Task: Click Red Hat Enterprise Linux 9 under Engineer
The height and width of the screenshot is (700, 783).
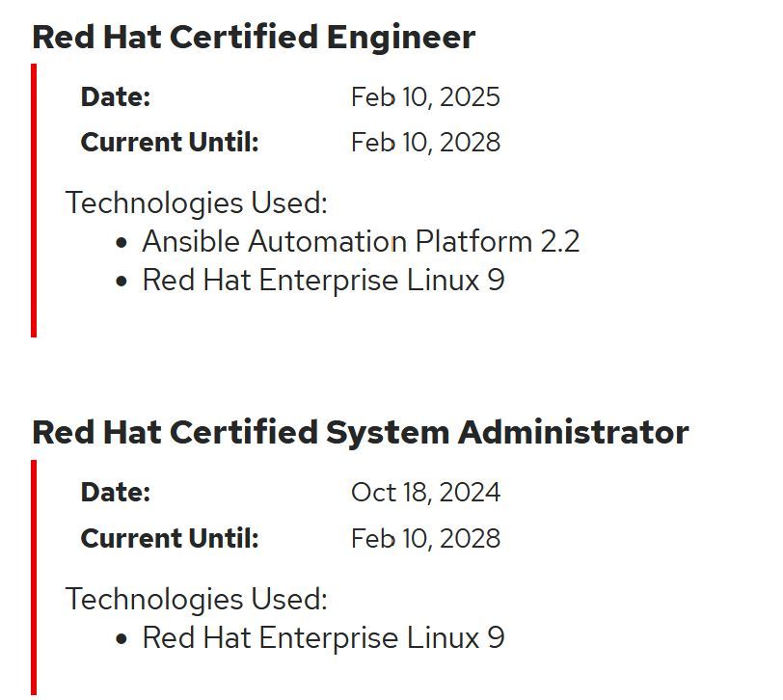Action: coord(324,281)
